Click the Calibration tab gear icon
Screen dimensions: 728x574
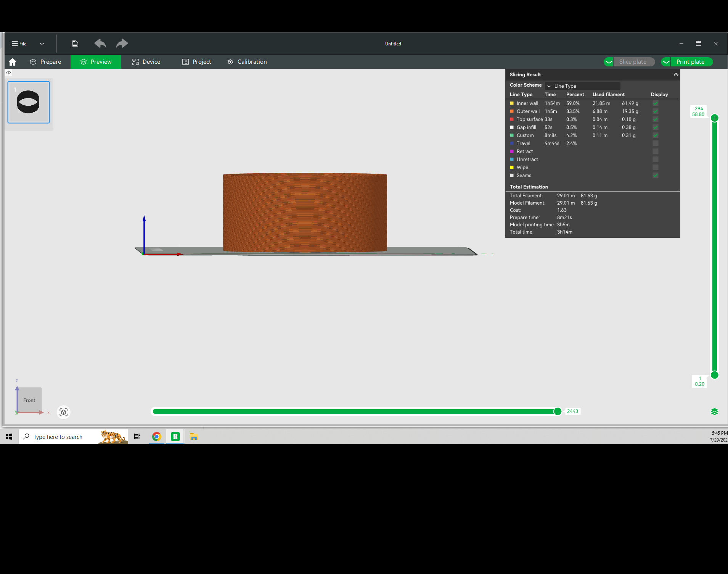pos(230,62)
